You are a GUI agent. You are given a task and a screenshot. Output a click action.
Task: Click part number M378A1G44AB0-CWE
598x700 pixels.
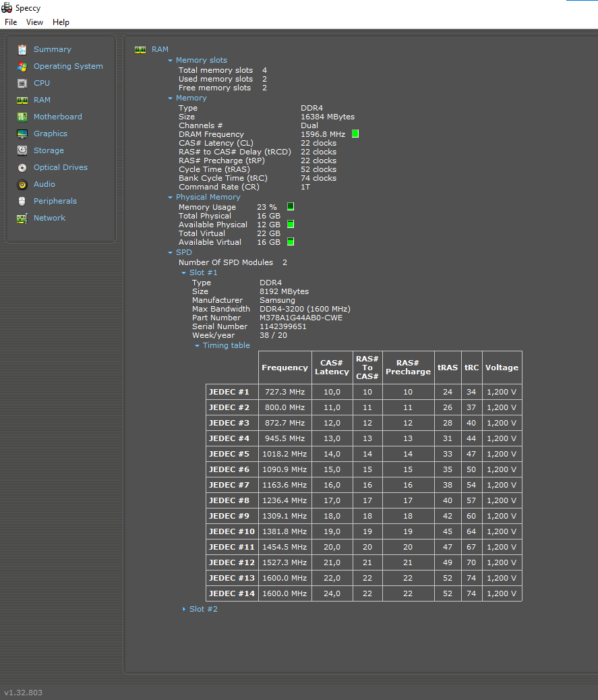point(301,318)
